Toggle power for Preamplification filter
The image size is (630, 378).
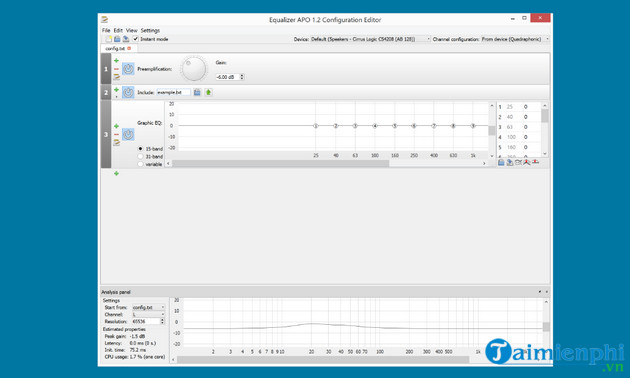click(x=128, y=69)
